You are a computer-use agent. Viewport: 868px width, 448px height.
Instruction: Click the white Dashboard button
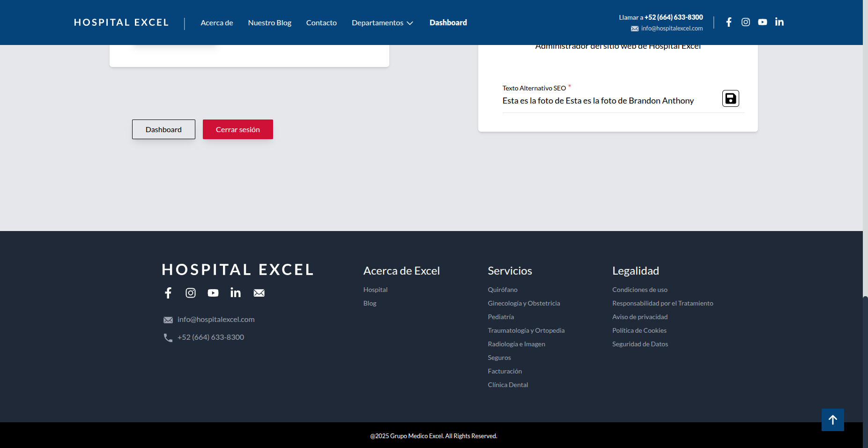tap(163, 129)
